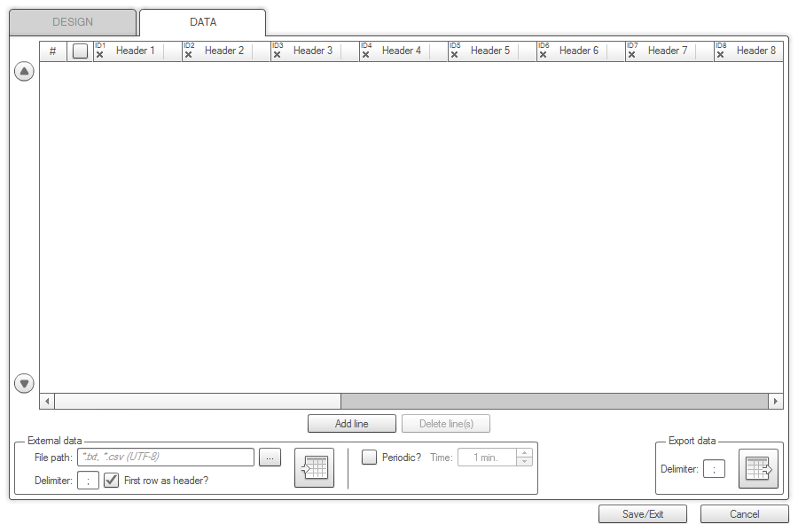Image resolution: width=798 pixels, height=532 pixels.
Task: Switch to the DESIGN tab
Action: 73,22
